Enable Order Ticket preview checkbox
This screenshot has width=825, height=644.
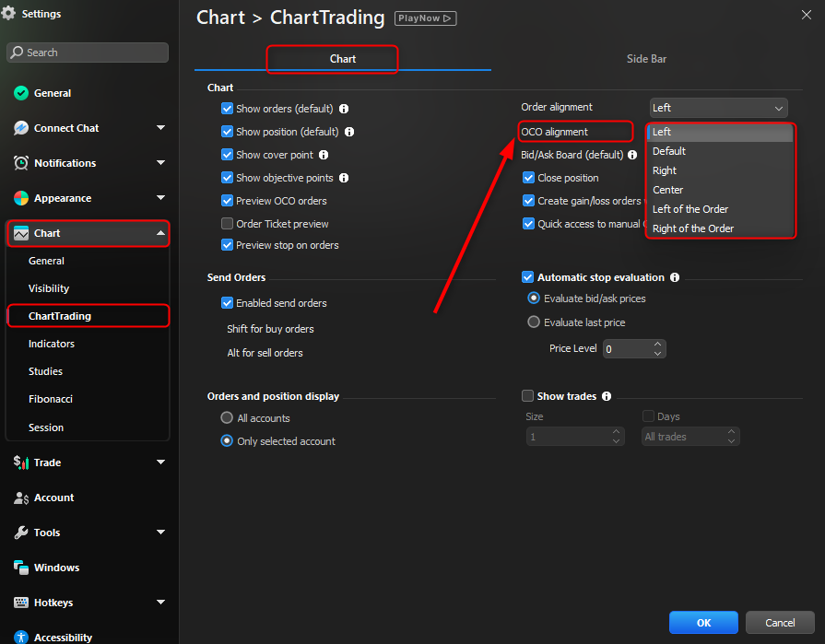(228, 224)
